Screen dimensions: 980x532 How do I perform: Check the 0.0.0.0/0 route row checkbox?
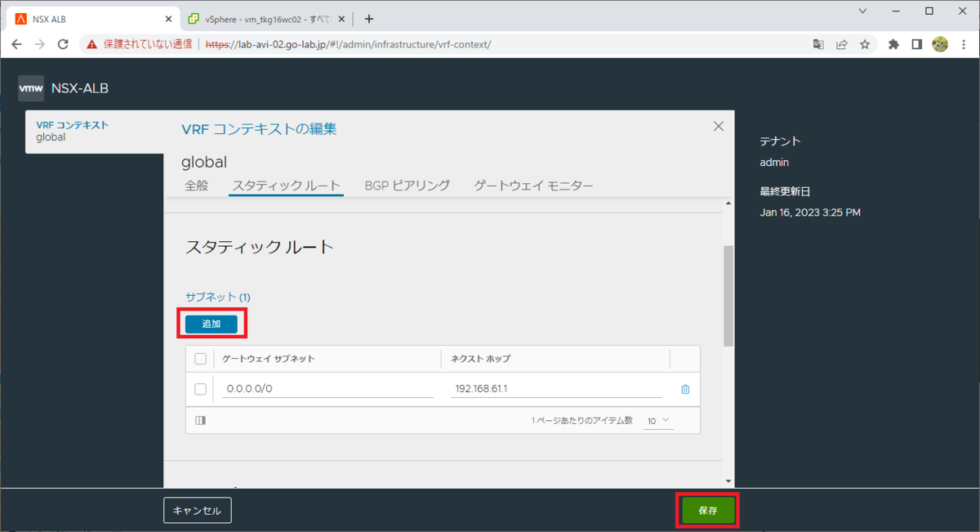201,389
